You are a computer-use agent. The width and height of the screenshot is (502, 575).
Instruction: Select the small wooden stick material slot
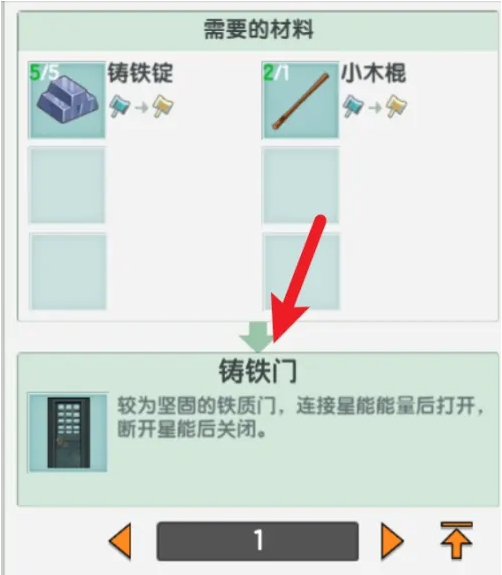[x=300, y=100]
